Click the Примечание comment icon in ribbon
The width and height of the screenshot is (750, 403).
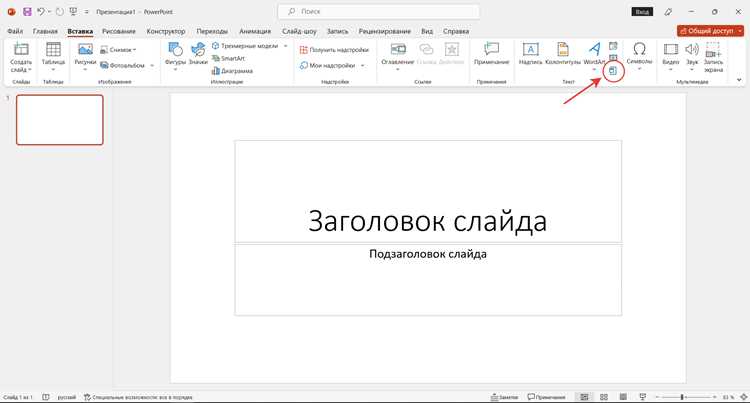pos(491,54)
